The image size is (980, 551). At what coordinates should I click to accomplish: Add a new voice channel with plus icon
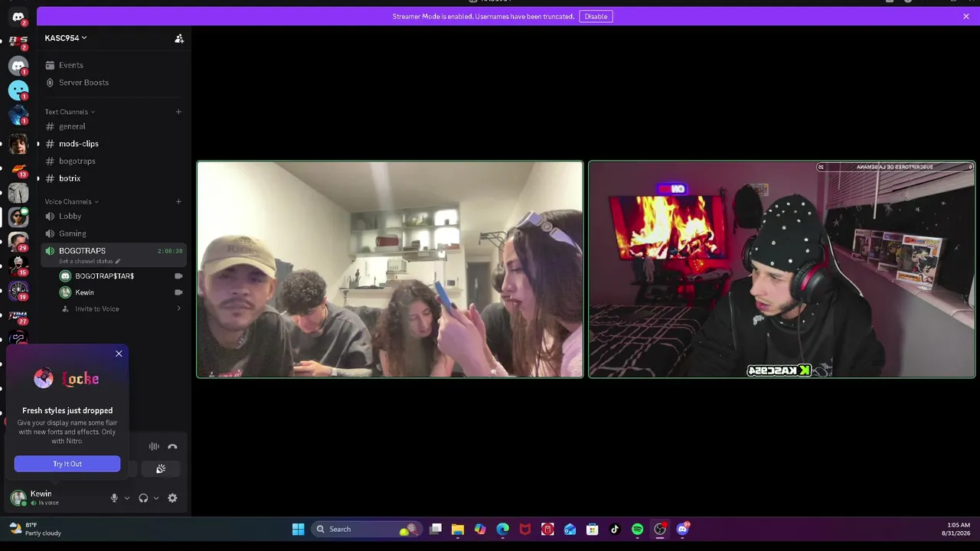(178, 202)
